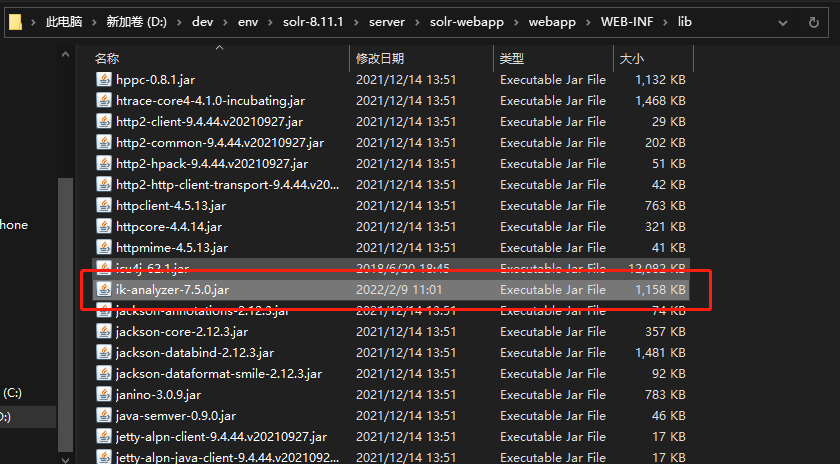This screenshot has width=840, height=464.
Task: Click the navigation pane scrollbar thumb
Action: 65,315
